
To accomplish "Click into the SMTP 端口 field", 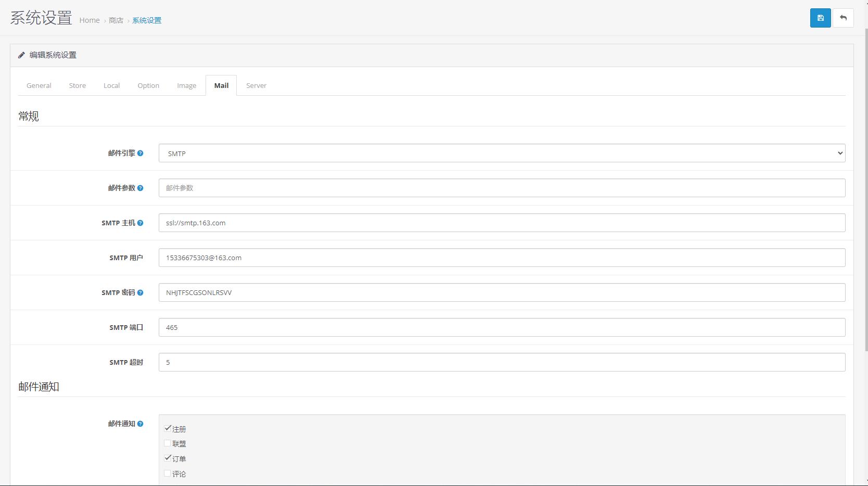I will click(x=502, y=327).
